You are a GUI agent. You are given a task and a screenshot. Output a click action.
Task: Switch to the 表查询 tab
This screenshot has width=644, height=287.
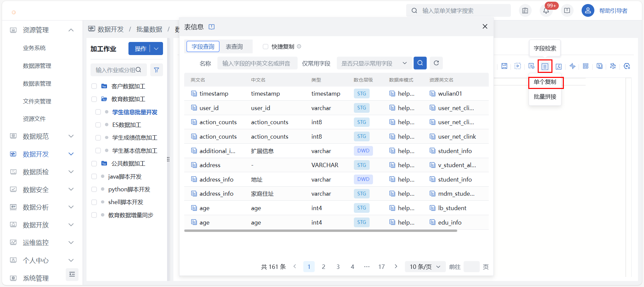pyautogui.click(x=234, y=47)
